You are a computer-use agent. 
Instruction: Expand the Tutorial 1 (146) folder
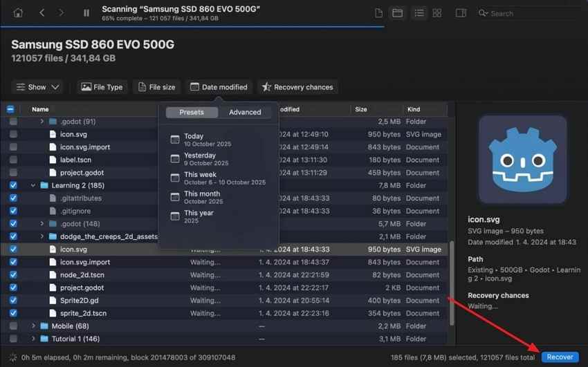(x=33, y=339)
